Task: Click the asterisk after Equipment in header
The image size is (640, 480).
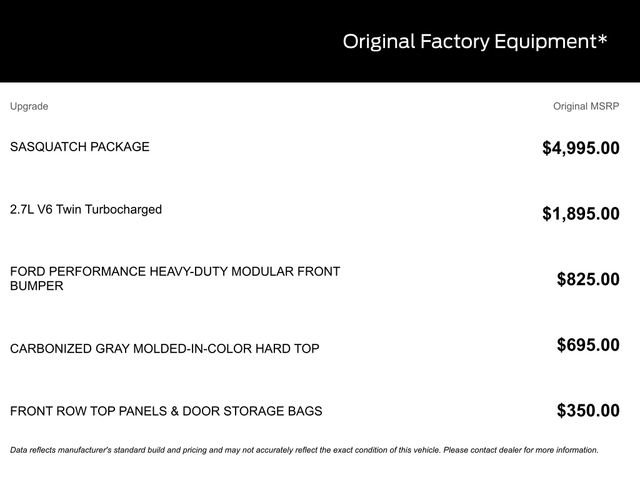Action: [x=602, y=40]
